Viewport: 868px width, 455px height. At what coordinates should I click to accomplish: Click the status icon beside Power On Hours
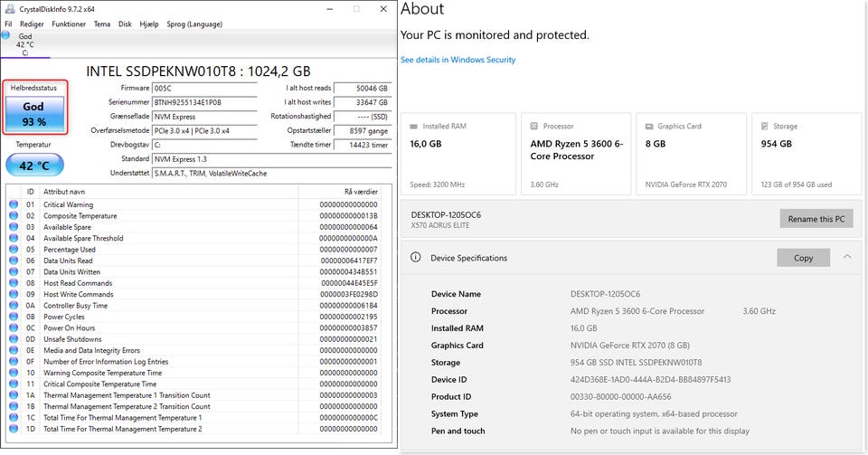pos(14,328)
